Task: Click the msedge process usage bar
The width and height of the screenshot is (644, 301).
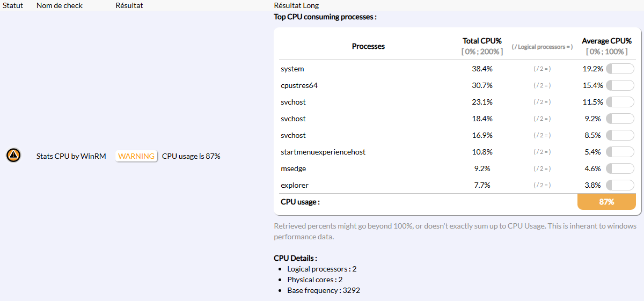Action: pyautogui.click(x=620, y=168)
